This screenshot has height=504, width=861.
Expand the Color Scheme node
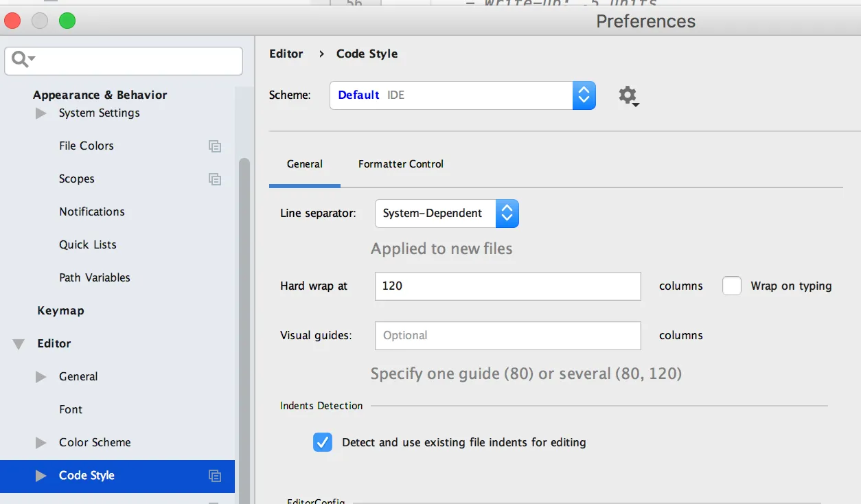pos(41,443)
